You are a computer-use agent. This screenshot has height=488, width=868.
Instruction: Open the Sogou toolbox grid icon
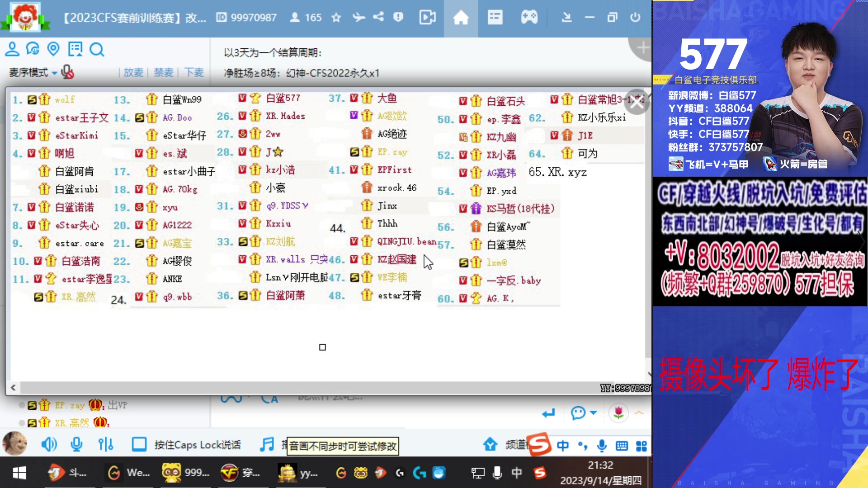(x=642, y=446)
